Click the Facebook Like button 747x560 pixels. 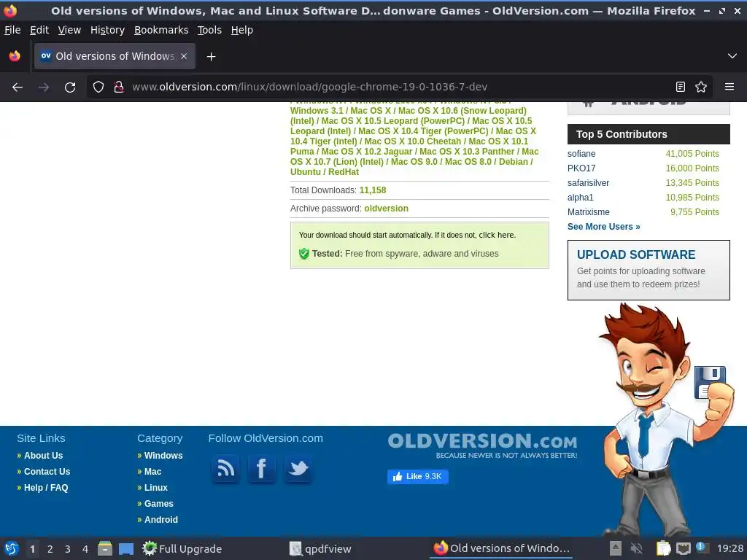coord(418,477)
